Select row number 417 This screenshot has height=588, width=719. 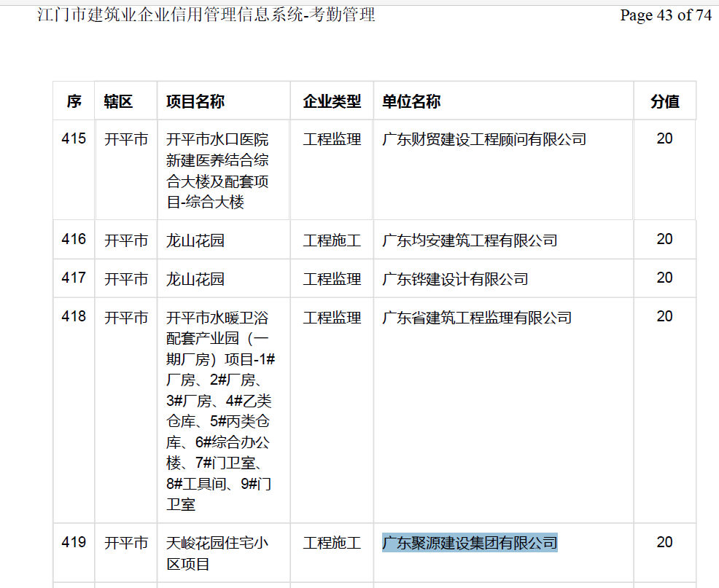click(x=74, y=278)
